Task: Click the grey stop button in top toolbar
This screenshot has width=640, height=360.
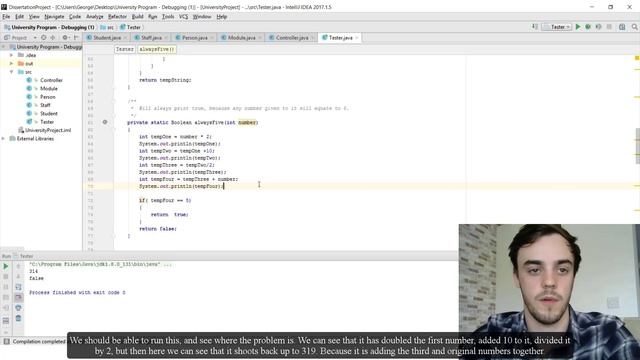Action: 609,27
